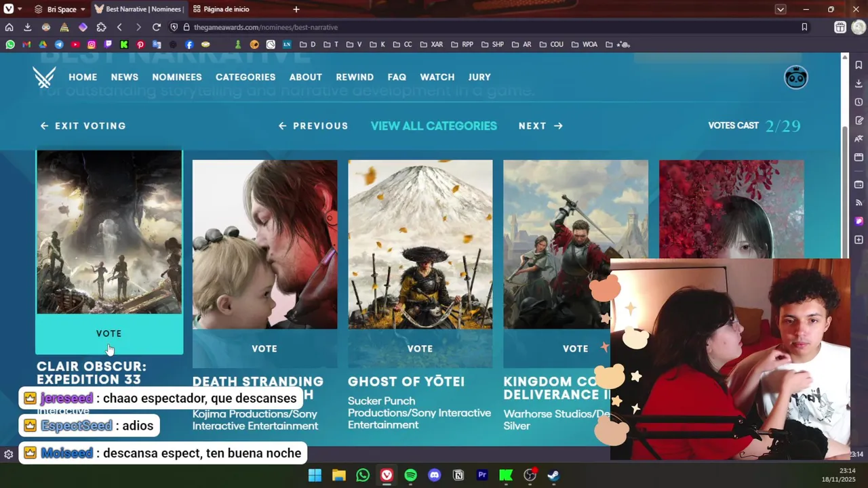This screenshot has height=488, width=868.
Task: Expand the CC bookmarks folder
Action: 402,45
